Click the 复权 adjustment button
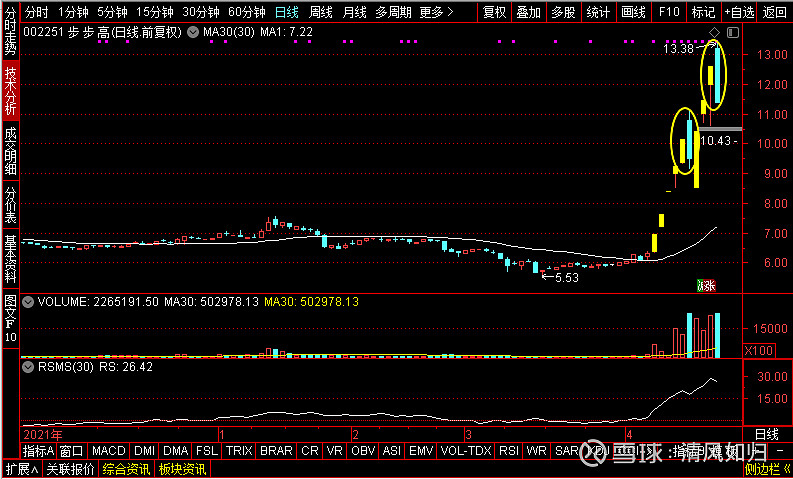The width and height of the screenshot is (793, 479). point(494,12)
